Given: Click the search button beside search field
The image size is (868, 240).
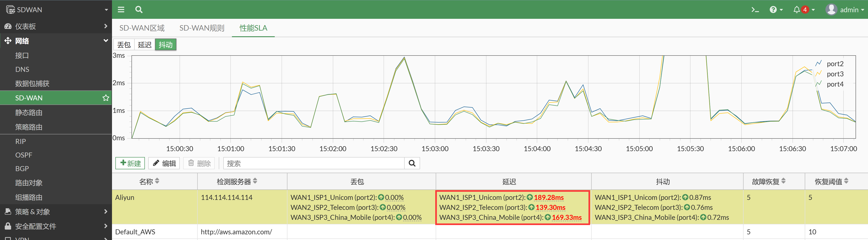Looking at the screenshot, I should pos(412,163).
